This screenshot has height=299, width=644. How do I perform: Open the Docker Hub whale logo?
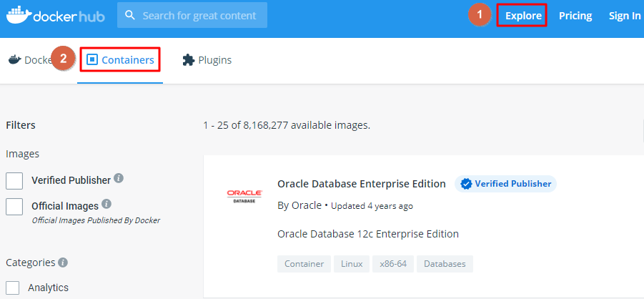56,15
